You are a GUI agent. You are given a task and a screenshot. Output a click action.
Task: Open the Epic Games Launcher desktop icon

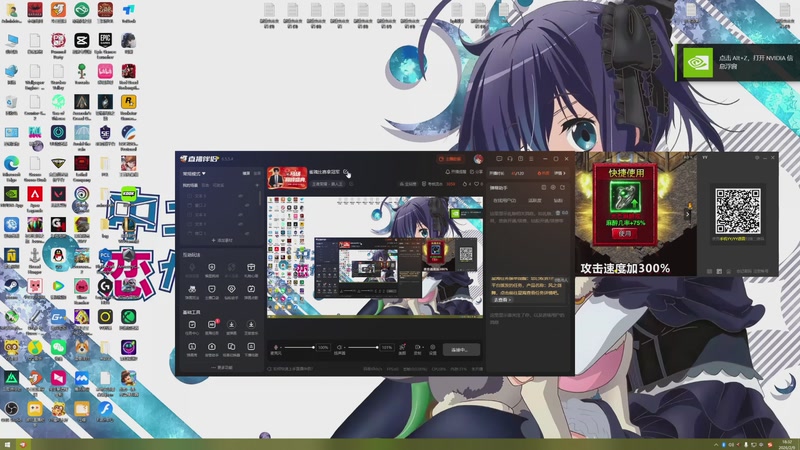pos(105,44)
